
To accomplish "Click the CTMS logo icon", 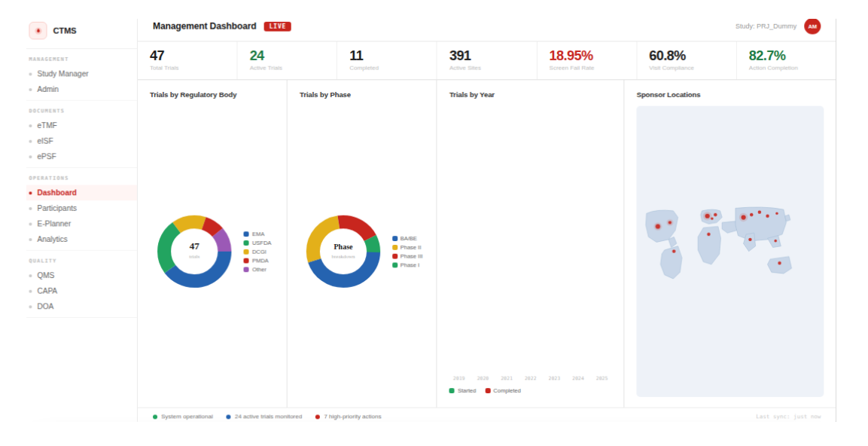I will pos(38,31).
